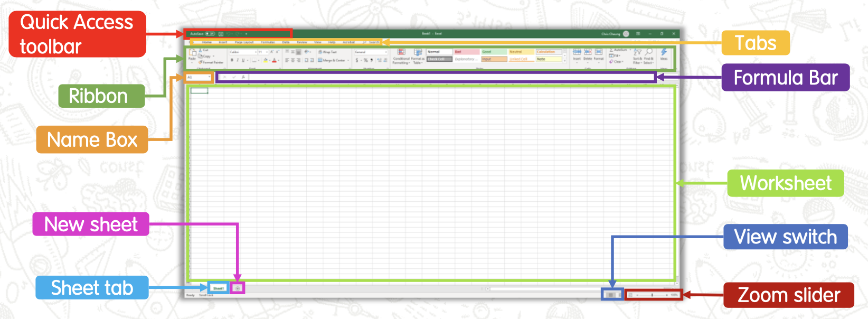868x319 pixels.
Task: Open Conditional Formatting in the ribbon
Action: point(401,55)
